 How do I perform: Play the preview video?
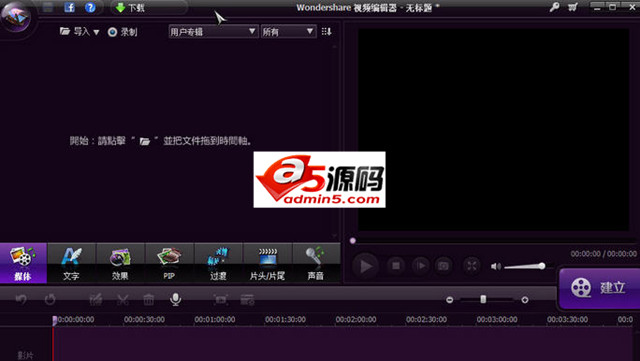point(365,266)
